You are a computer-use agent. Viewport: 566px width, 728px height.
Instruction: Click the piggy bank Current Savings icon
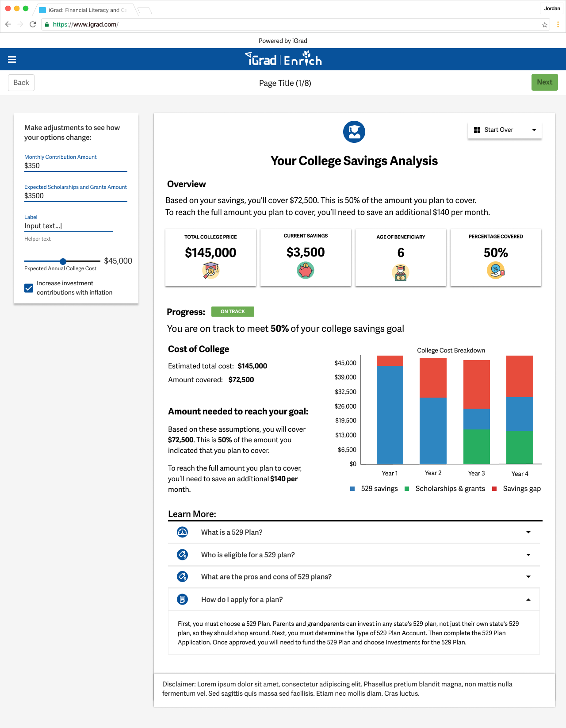point(306,270)
